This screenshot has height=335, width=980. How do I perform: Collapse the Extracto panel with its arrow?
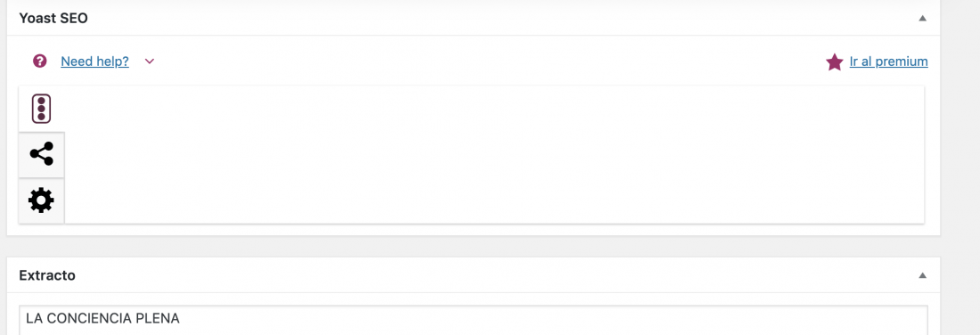tap(922, 275)
